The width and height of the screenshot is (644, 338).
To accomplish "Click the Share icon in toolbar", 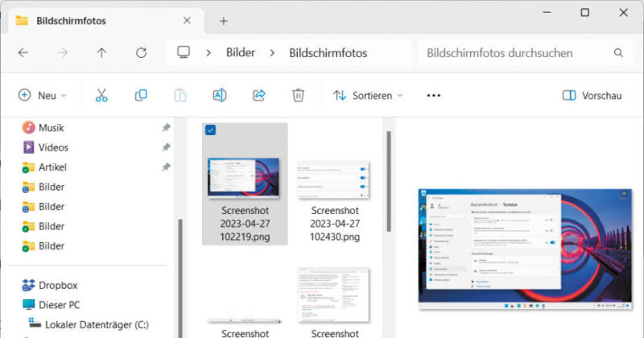I will pos(259,95).
